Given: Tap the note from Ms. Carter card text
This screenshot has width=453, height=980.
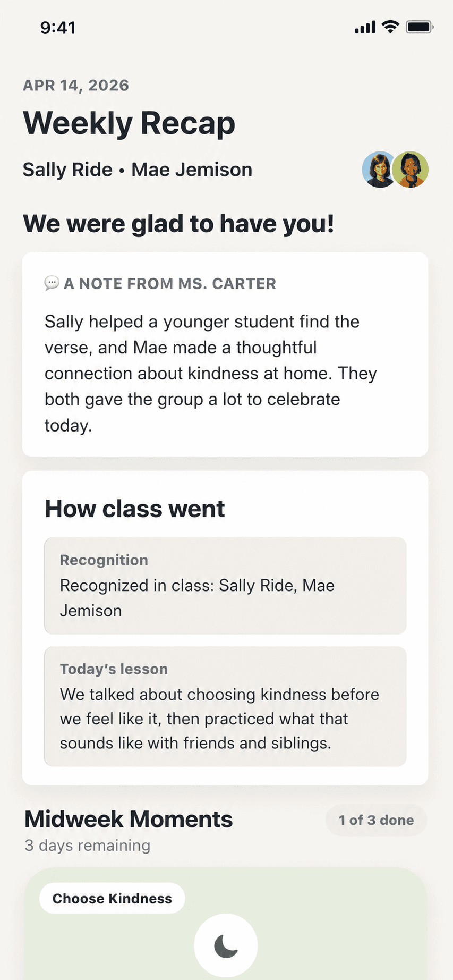Looking at the screenshot, I should click(x=211, y=373).
